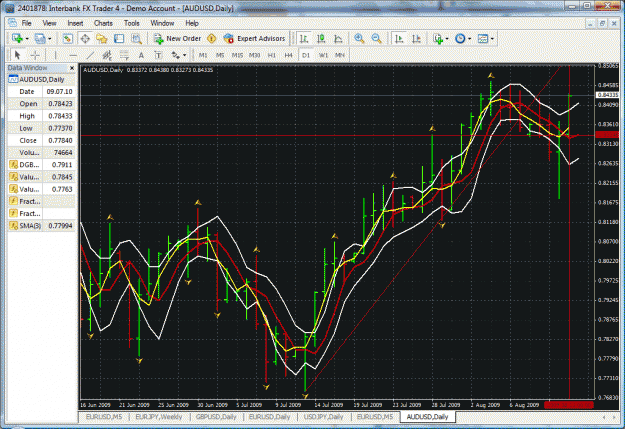
Task: Toggle the D1 daily timeframe button
Action: (306, 55)
